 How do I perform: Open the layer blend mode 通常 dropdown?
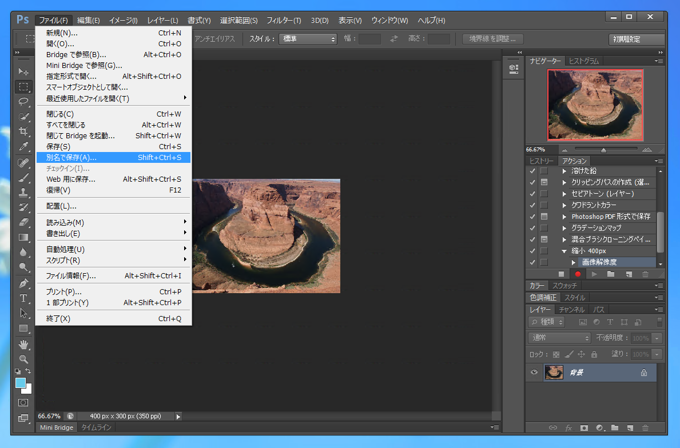pos(560,338)
